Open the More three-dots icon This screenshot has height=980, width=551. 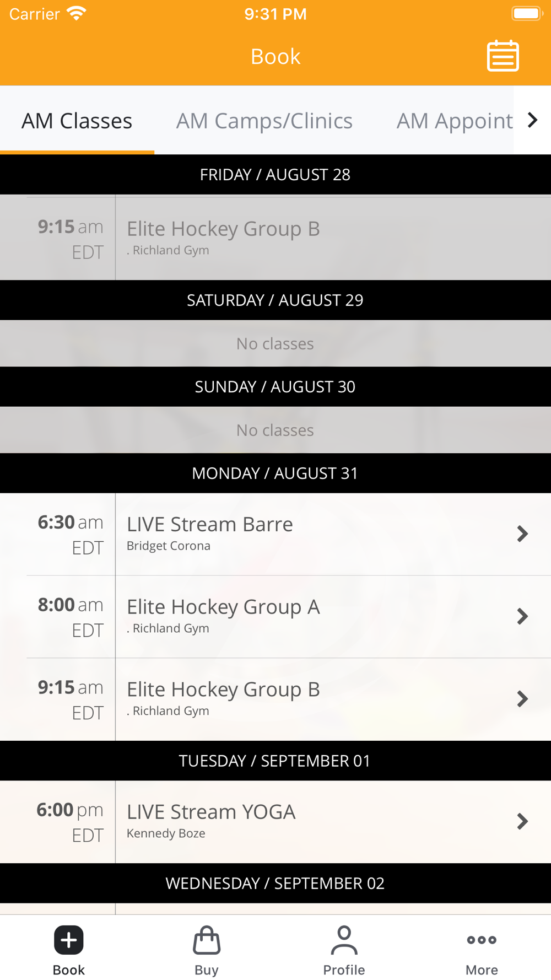coord(482,940)
